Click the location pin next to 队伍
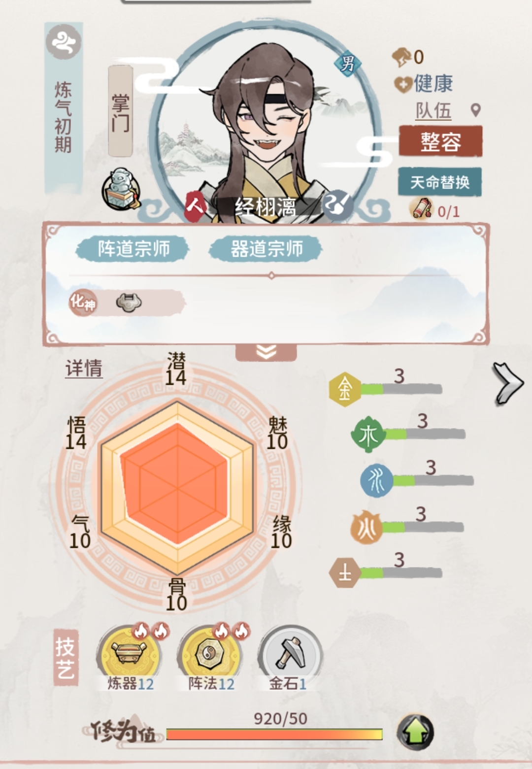Screen dimensions: 532x769 [475, 110]
